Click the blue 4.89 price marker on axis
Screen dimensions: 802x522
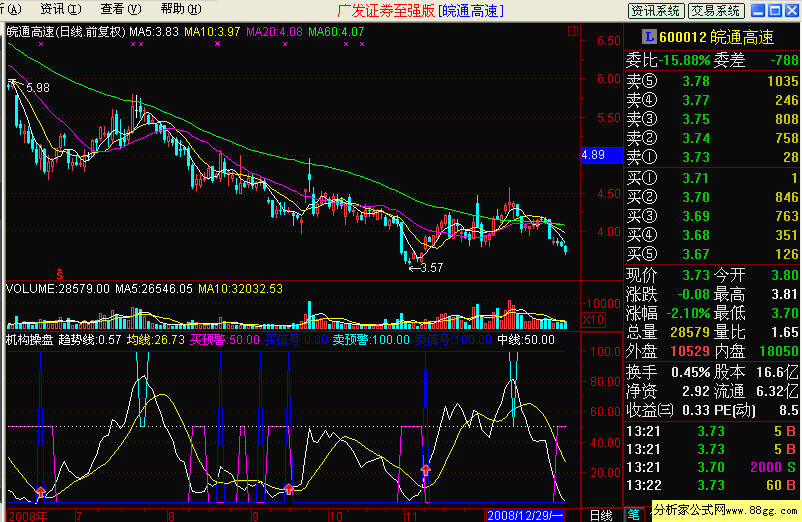[602, 155]
